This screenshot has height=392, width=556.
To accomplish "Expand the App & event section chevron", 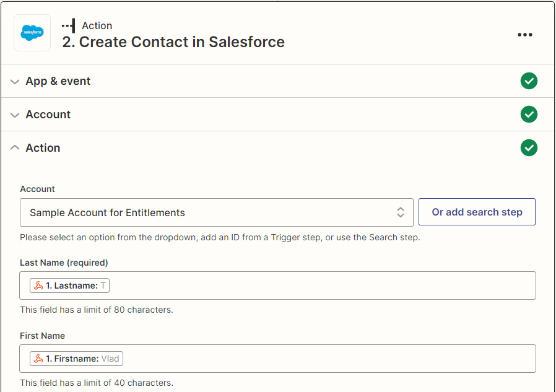I will click(x=15, y=82).
